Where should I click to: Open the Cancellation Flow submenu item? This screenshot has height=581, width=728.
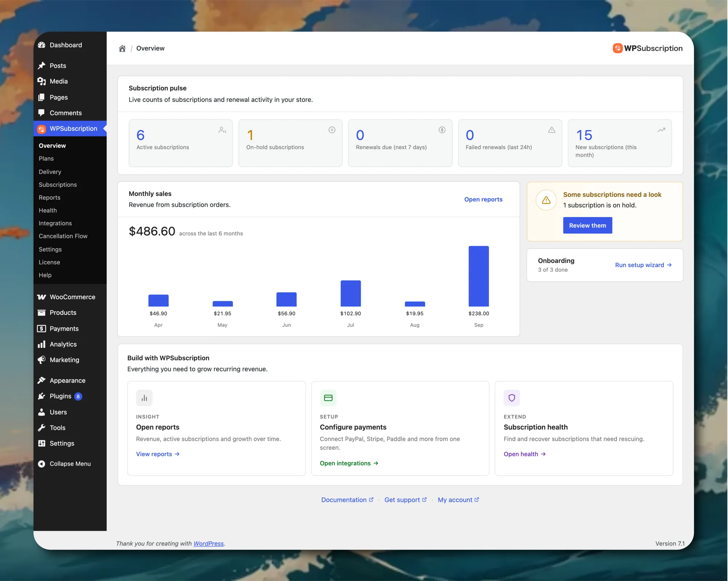click(x=63, y=236)
